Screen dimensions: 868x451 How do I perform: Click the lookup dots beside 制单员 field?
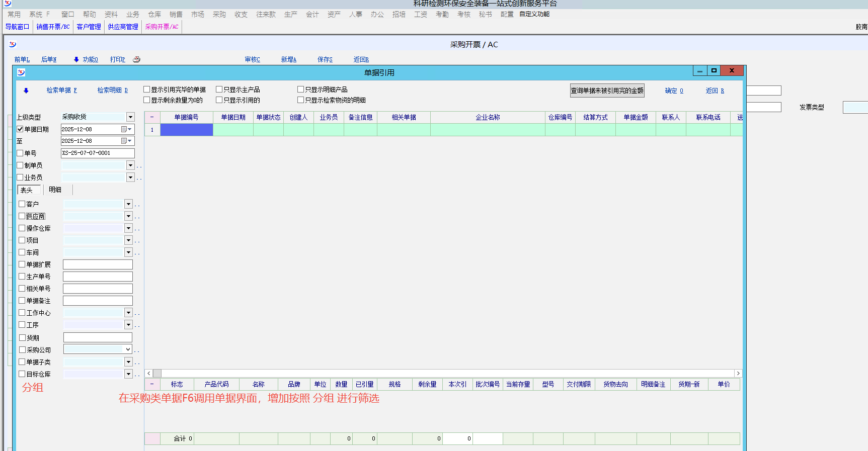pyautogui.click(x=139, y=166)
